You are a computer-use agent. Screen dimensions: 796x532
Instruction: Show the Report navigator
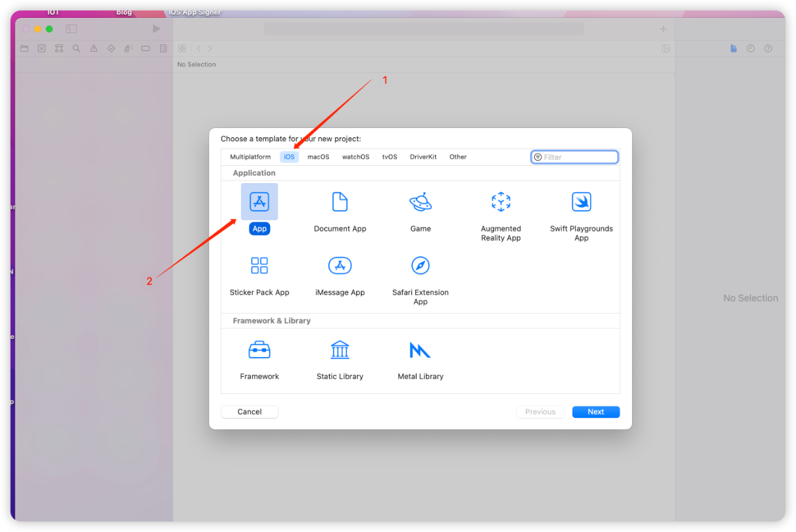(163, 48)
